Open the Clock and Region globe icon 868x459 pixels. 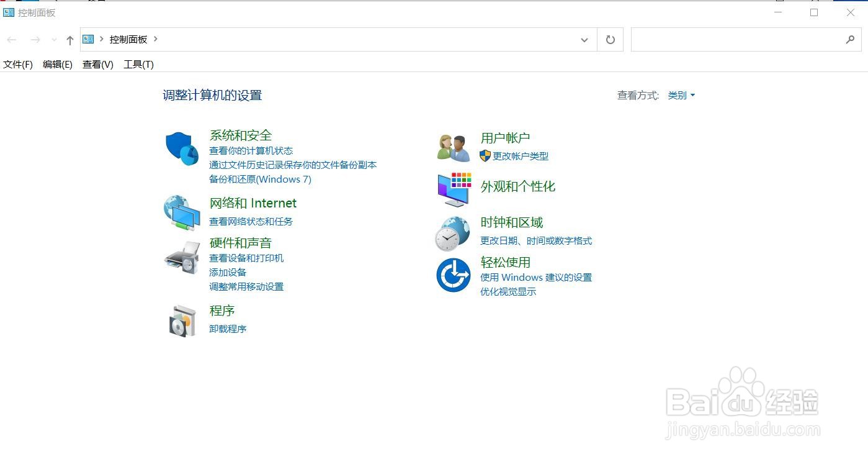click(x=452, y=234)
